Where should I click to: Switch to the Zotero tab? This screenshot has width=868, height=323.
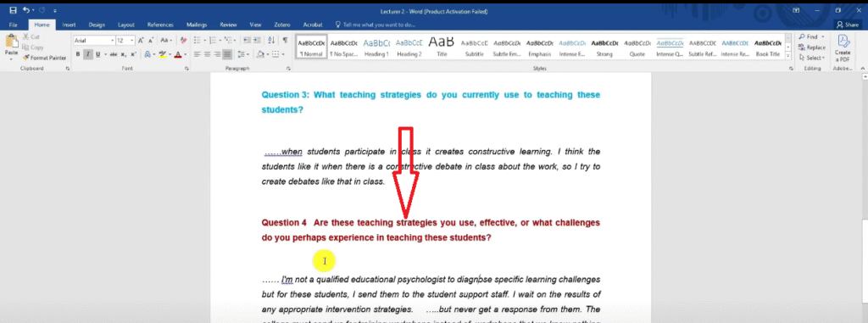281,25
